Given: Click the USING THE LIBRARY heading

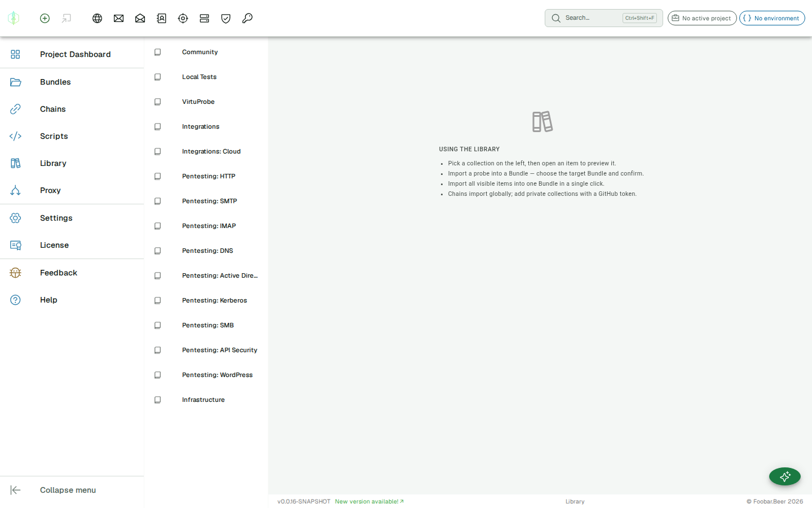Looking at the screenshot, I should coord(469,150).
